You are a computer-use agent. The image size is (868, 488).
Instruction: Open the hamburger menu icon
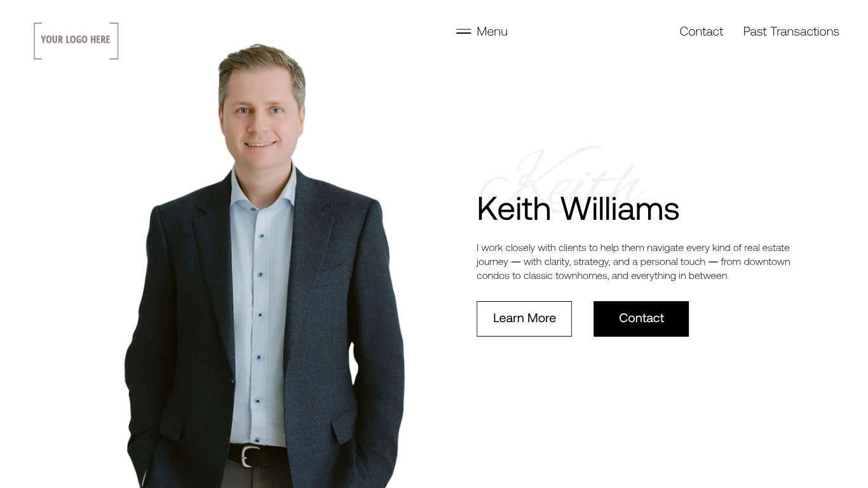click(463, 31)
